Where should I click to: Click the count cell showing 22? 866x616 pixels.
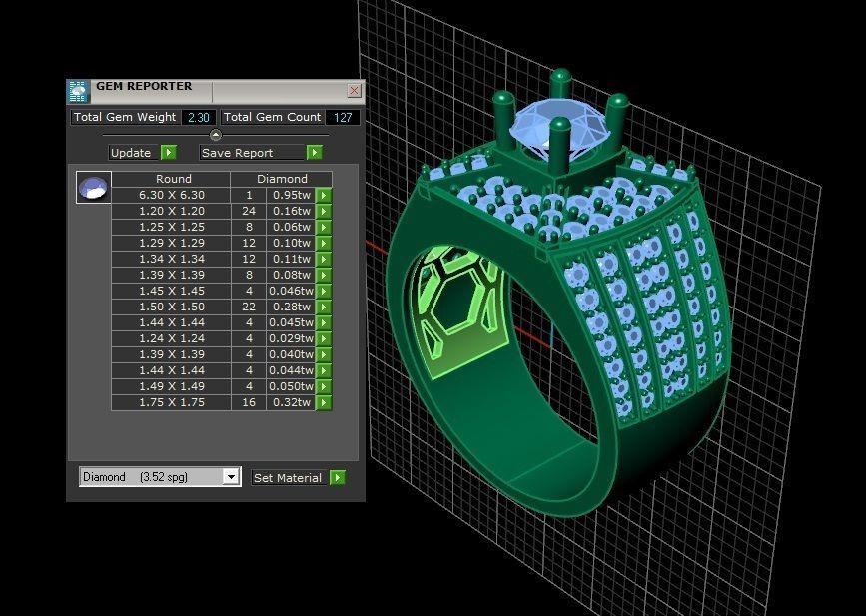click(249, 307)
